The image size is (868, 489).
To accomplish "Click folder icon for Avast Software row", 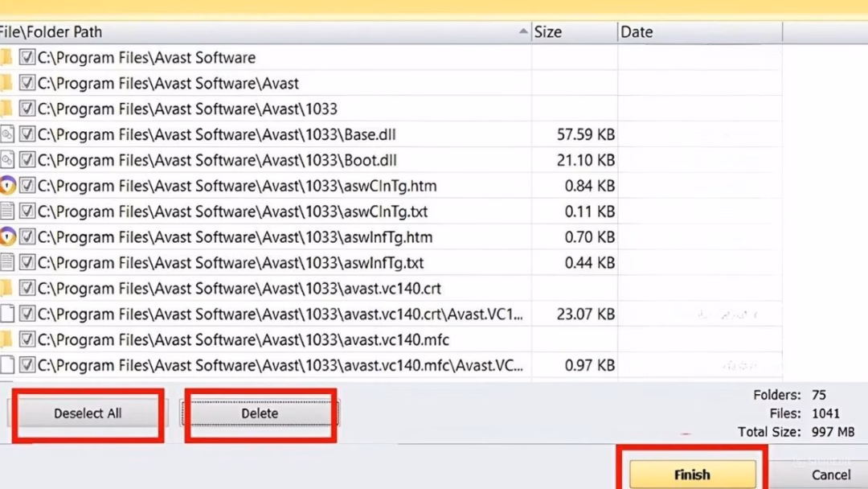I will (6, 57).
